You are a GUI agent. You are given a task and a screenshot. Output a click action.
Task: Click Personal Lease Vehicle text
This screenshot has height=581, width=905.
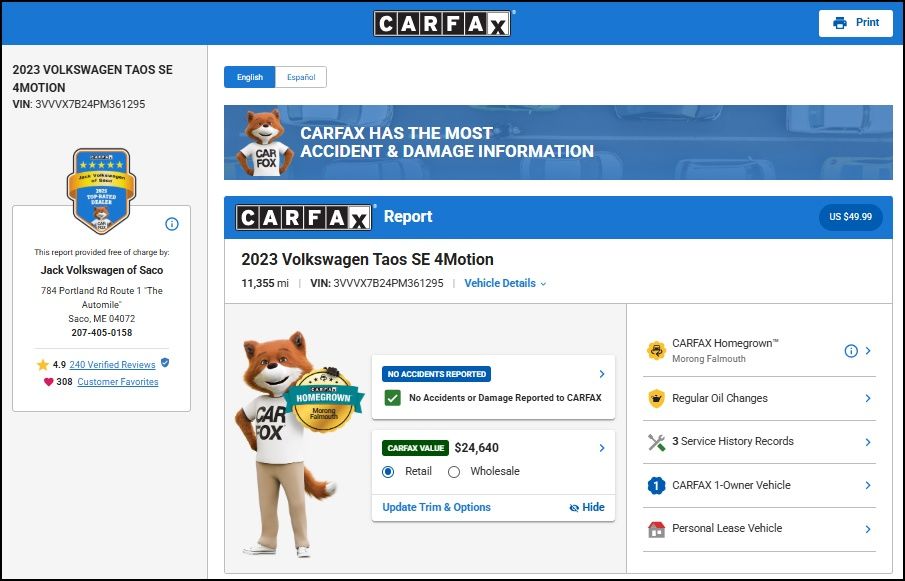coord(727,528)
